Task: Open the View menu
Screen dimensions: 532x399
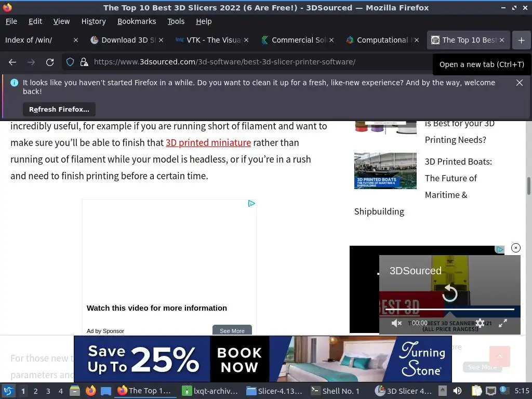Action: click(61, 21)
